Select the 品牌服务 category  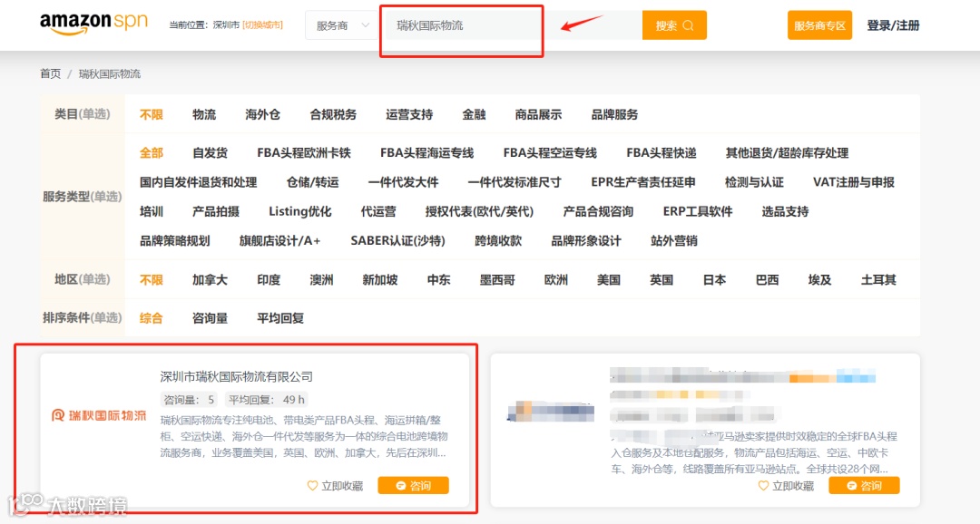point(615,114)
